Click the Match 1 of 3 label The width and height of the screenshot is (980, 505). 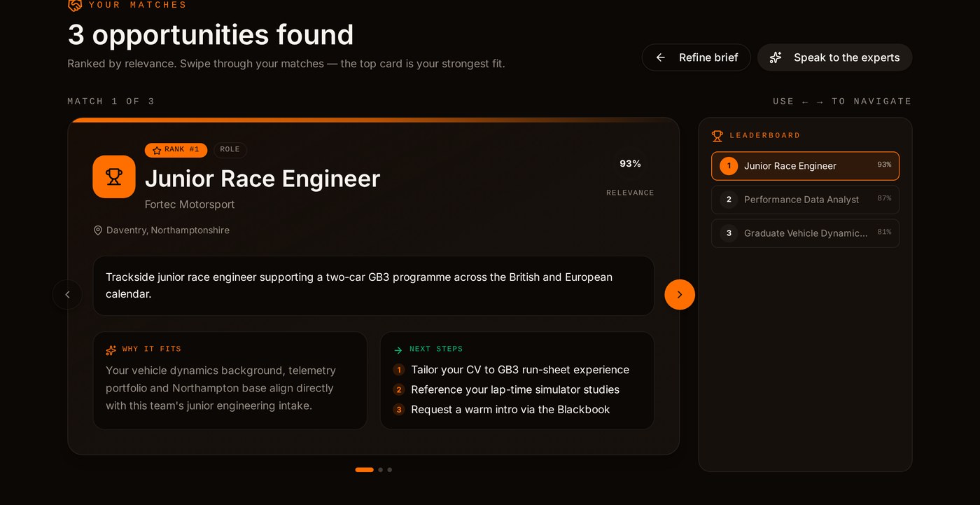coord(111,102)
